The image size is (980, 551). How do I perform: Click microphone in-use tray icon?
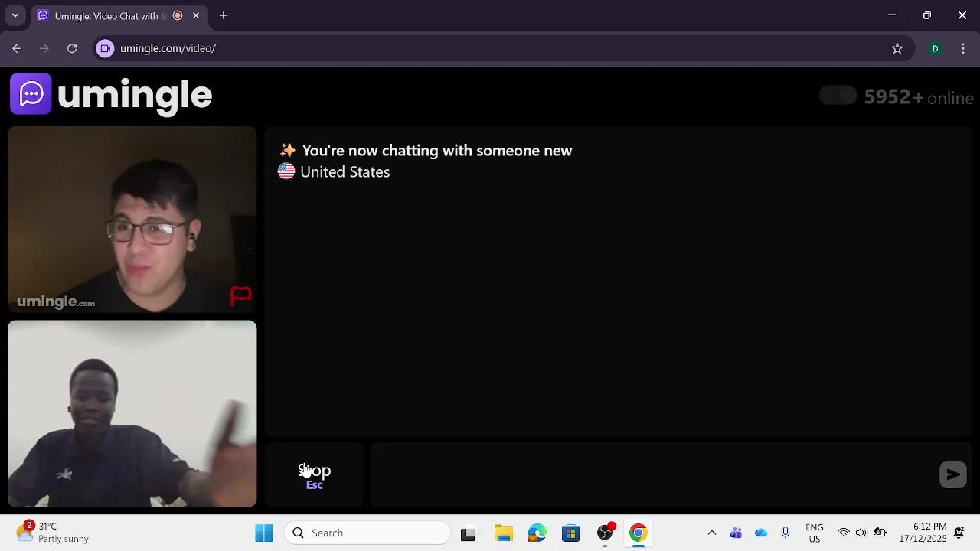coord(786,533)
